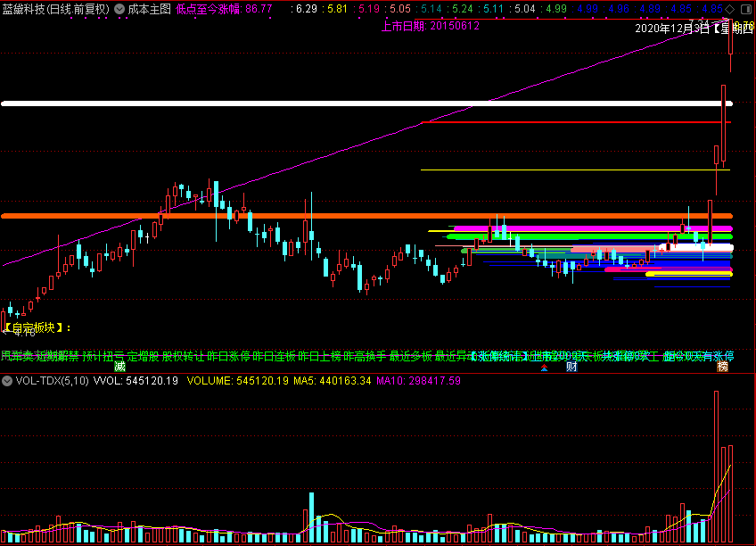This screenshot has width=756, height=546.
Task: Open the 成本主图 indicator dropdown arrow
Action: tap(119, 9)
